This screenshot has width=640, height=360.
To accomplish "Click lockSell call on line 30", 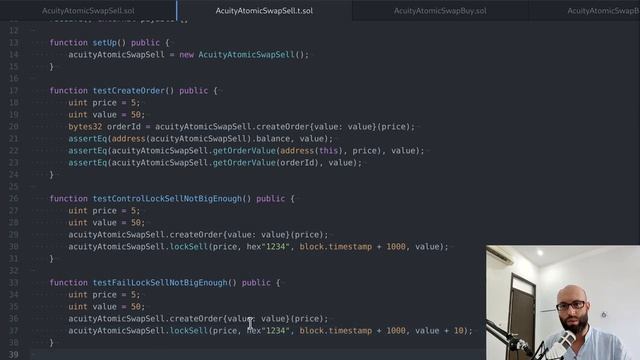I will click(x=189, y=247).
